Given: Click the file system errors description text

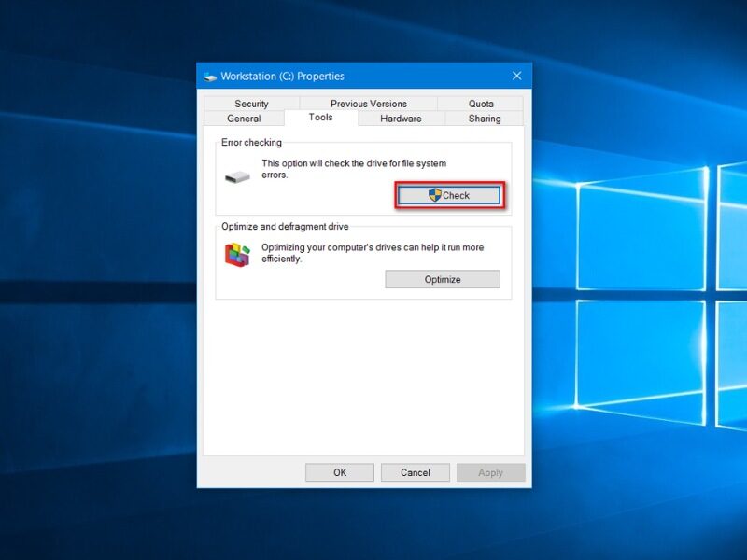Looking at the screenshot, I should (353, 169).
